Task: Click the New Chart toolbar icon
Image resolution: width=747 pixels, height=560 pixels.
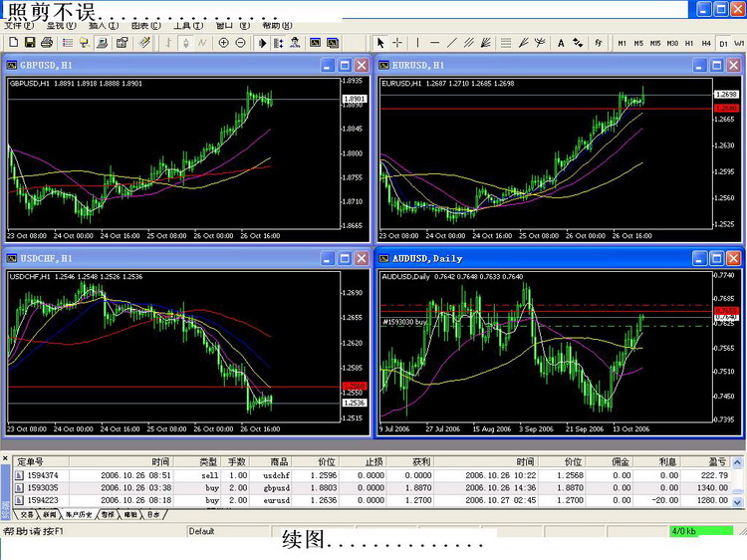Action: click(x=13, y=43)
